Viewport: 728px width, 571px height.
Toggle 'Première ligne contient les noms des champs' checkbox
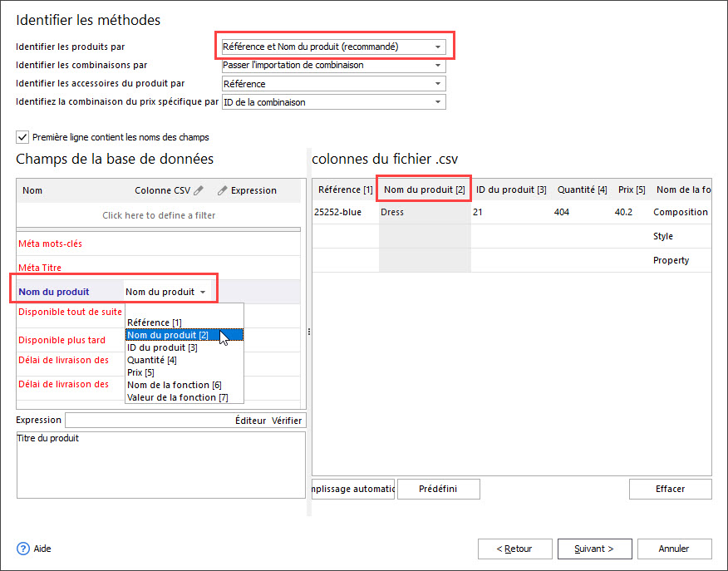click(x=22, y=137)
